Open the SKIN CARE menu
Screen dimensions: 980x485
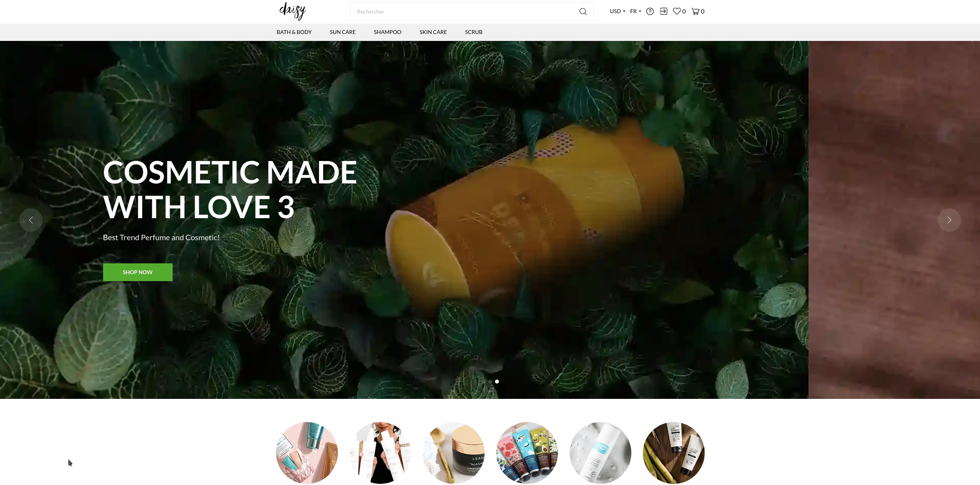pyautogui.click(x=433, y=32)
